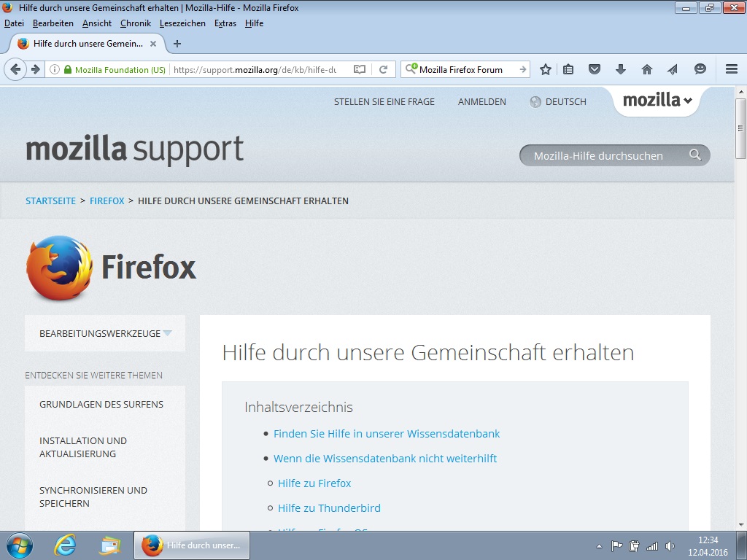
Task: Jump to 'Hilfe zu Thunderbird' section
Action: tap(329, 508)
